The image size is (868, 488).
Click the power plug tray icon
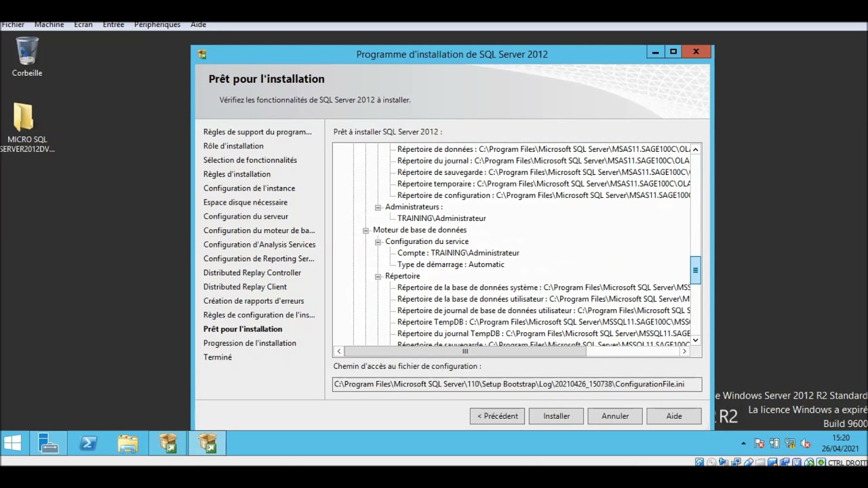point(774,444)
